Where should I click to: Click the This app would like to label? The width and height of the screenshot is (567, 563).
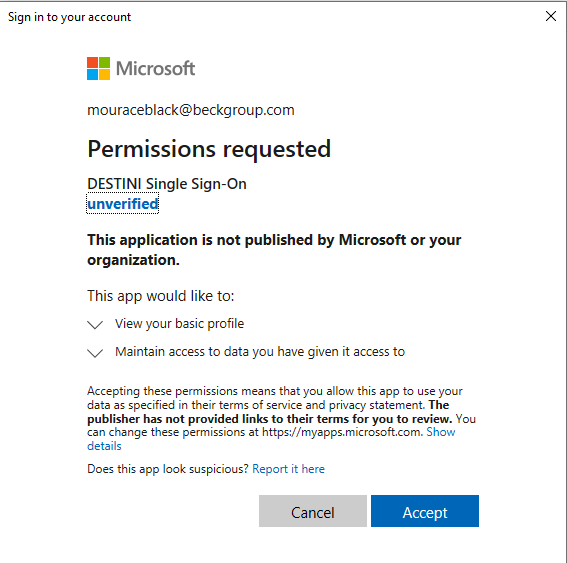[161, 296]
